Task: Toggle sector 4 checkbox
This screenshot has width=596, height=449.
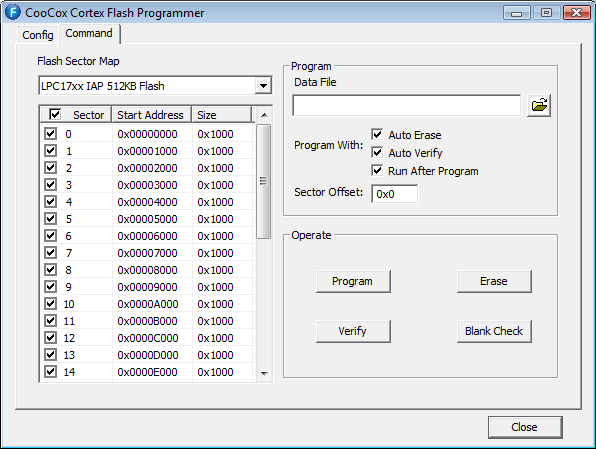Action: 50,202
